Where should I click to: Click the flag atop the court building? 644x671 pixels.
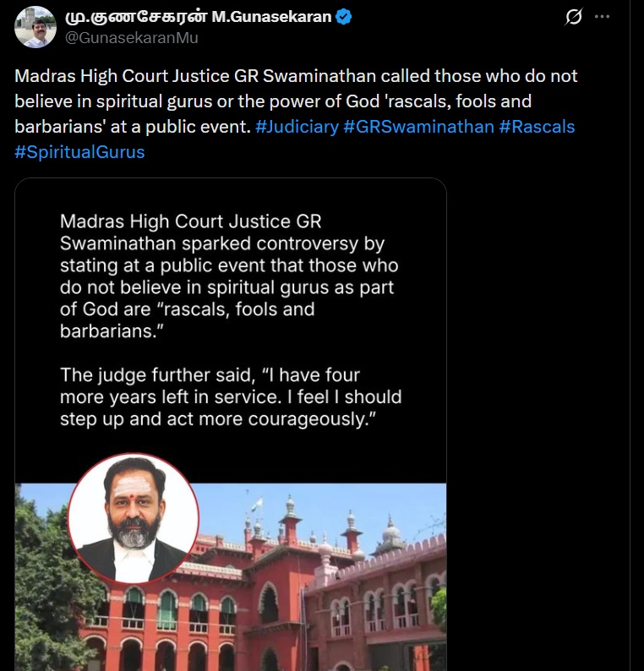tap(259, 504)
